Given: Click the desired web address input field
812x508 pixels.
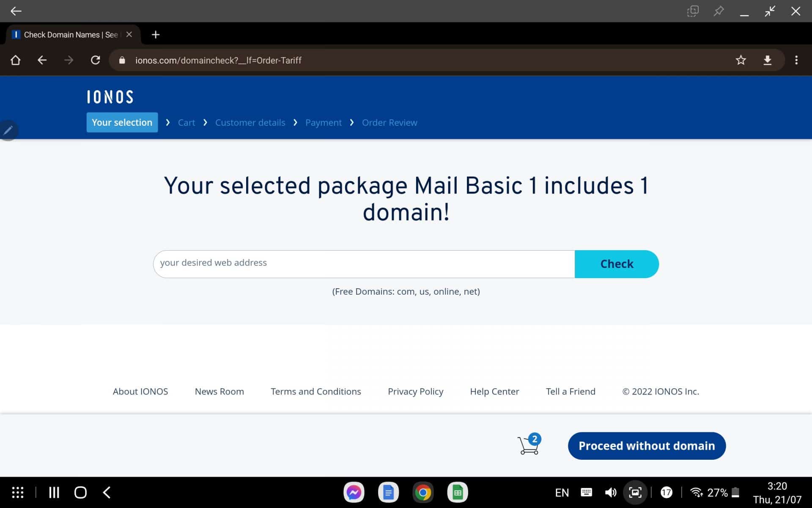Looking at the screenshot, I should pyautogui.click(x=364, y=263).
